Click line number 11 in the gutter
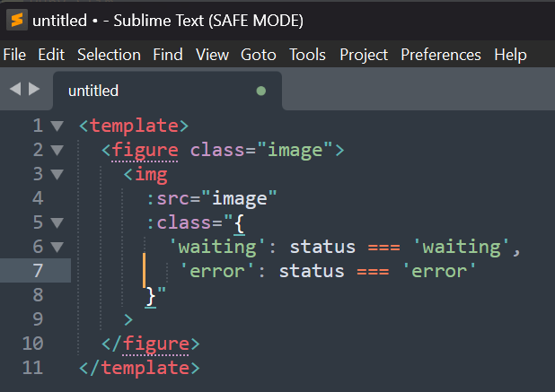This screenshot has height=392, width=555. [32, 368]
